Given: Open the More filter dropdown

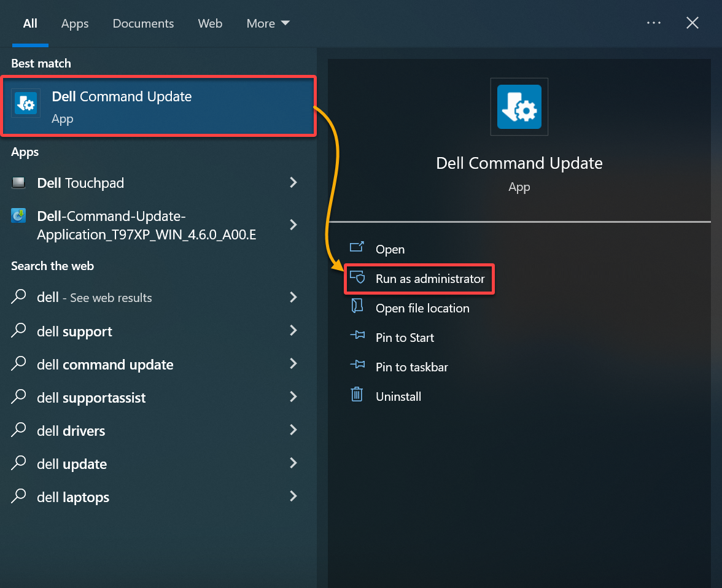Looking at the screenshot, I should click(268, 23).
